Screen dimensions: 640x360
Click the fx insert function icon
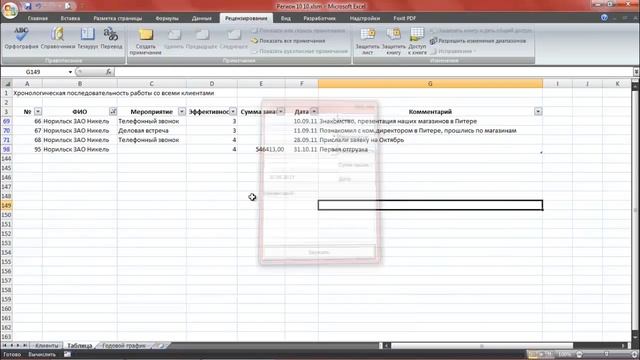point(109,72)
